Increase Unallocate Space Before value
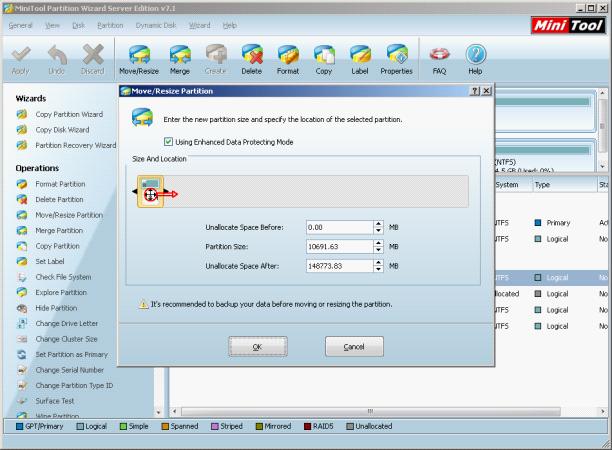 point(378,224)
